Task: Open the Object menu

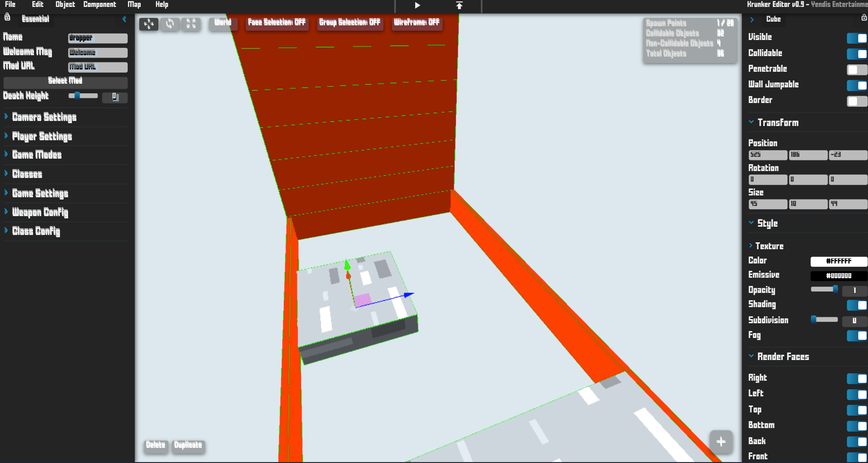Action: pyautogui.click(x=64, y=5)
